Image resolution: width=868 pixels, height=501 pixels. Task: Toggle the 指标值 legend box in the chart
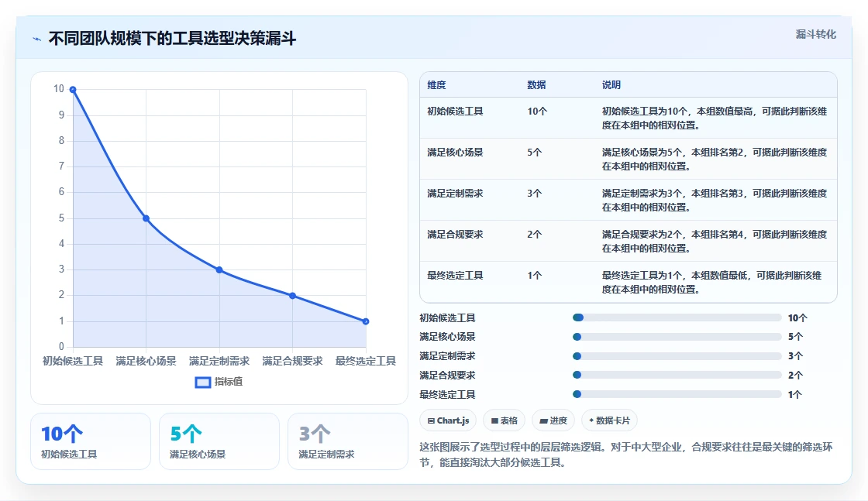pyautogui.click(x=202, y=382)
